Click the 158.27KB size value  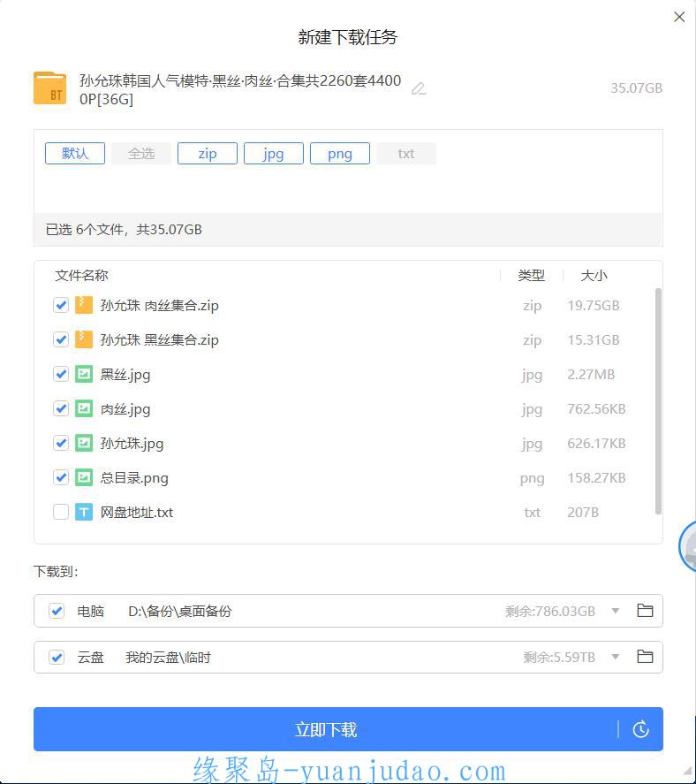coord(596,478)
